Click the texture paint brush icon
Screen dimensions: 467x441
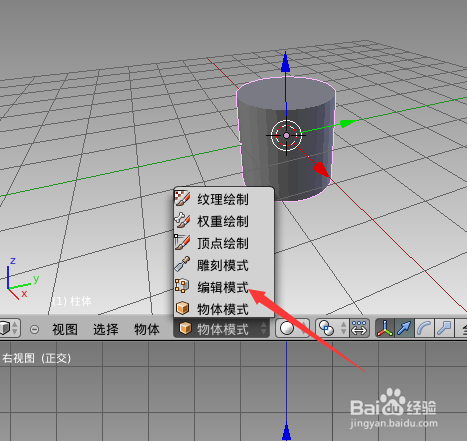(x=183, y=199)
